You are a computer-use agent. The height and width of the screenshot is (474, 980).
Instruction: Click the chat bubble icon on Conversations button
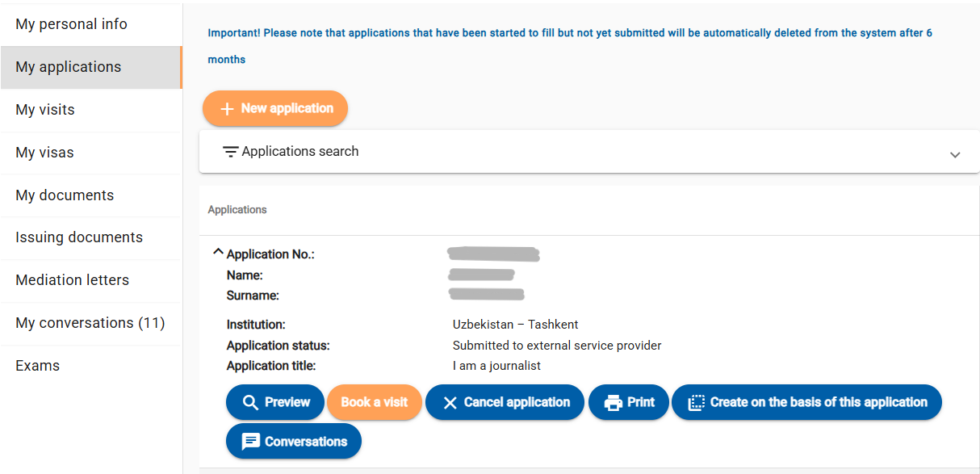(x=251, y=442)
